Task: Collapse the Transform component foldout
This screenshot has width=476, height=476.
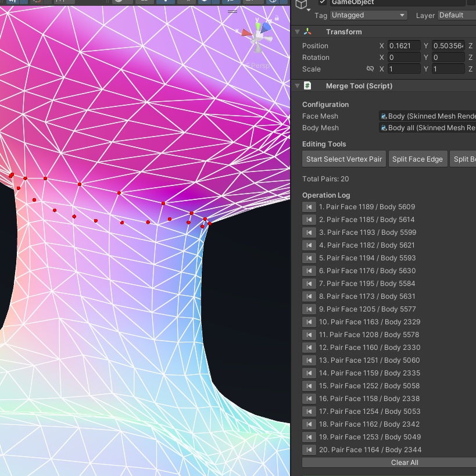Action: [298, 31]
